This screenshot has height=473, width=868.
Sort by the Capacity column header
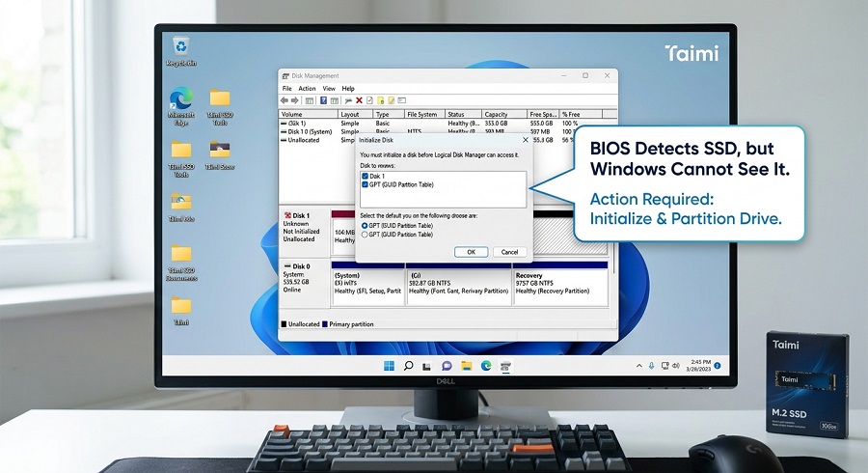pos(504,114)
